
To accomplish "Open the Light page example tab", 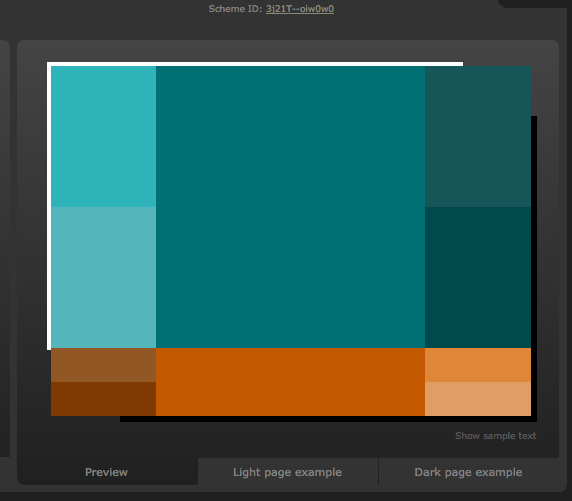I will click(x=287, y=472).
